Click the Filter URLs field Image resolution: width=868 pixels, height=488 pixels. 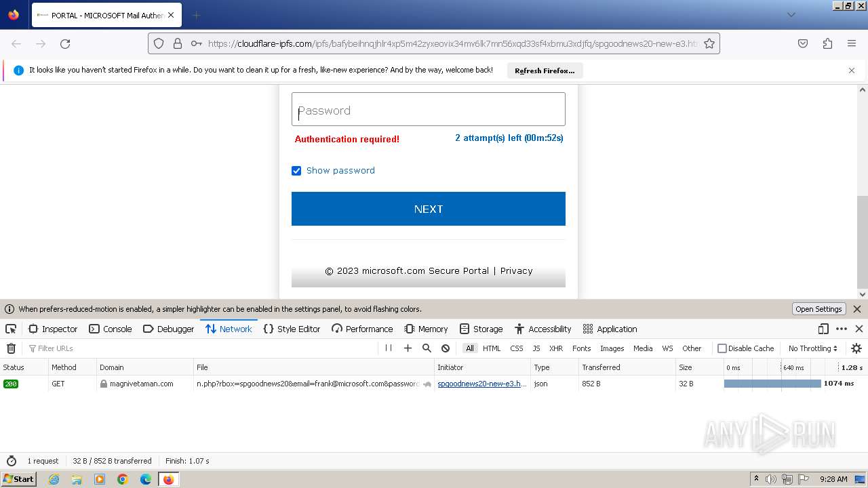tap(201, 348)
